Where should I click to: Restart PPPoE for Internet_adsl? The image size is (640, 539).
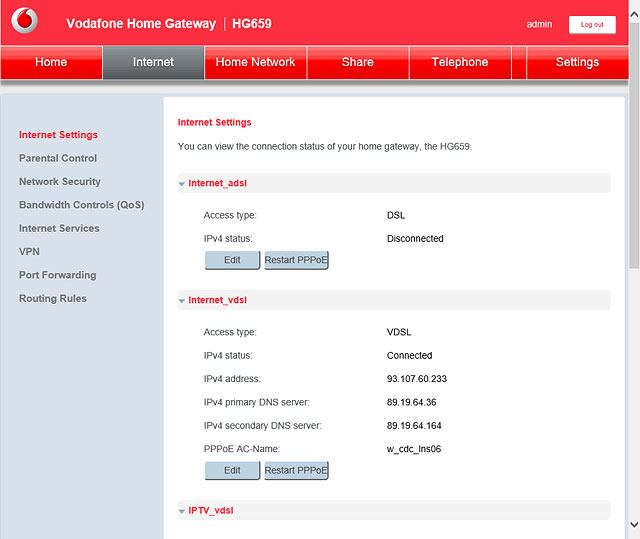tap(296, 260)
